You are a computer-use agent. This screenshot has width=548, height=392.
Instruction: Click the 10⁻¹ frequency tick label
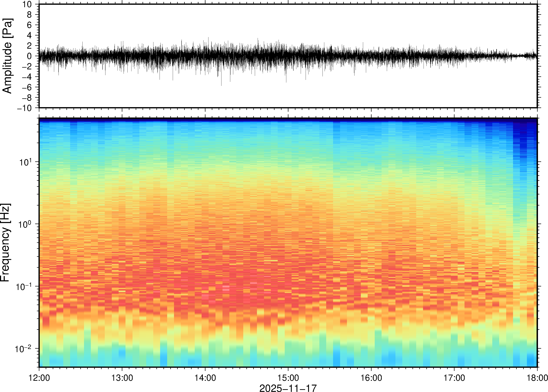coord(24,286)
